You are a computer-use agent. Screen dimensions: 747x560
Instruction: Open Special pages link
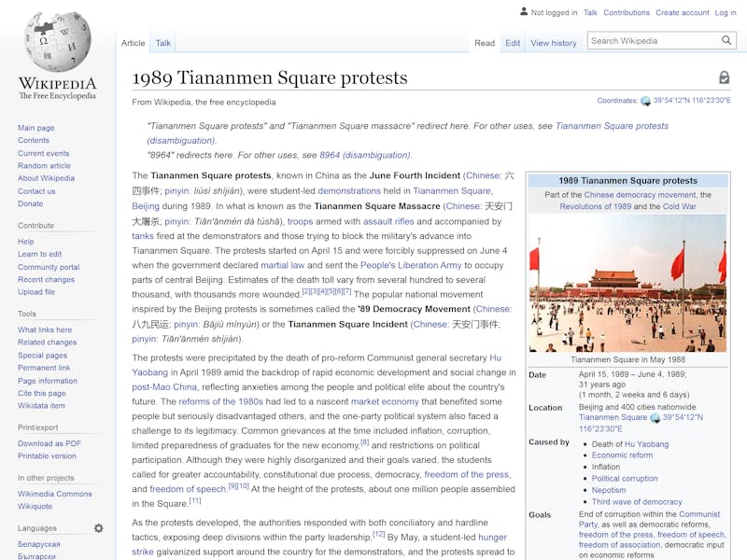point(42,355)
